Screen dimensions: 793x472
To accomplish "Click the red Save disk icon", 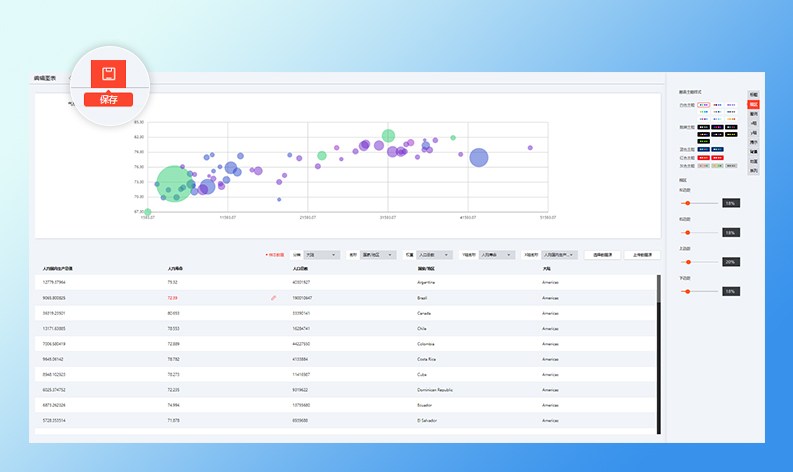I will pos(108,75).
